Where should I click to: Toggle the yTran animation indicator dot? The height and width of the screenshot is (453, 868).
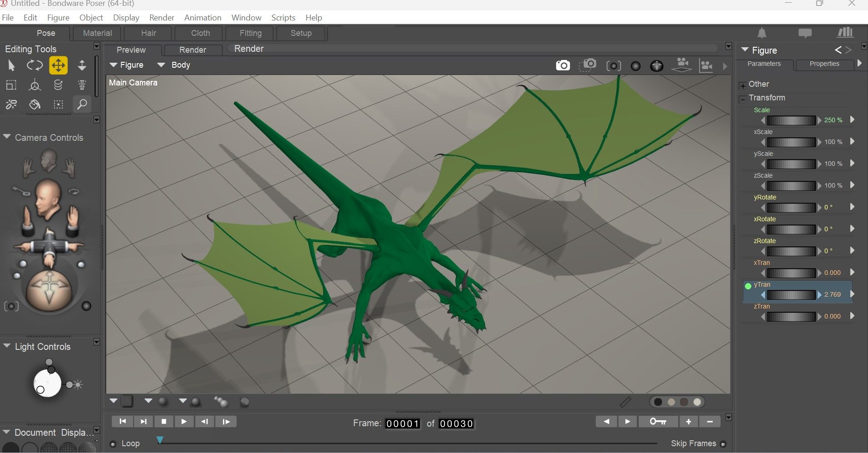pos(748,286)
